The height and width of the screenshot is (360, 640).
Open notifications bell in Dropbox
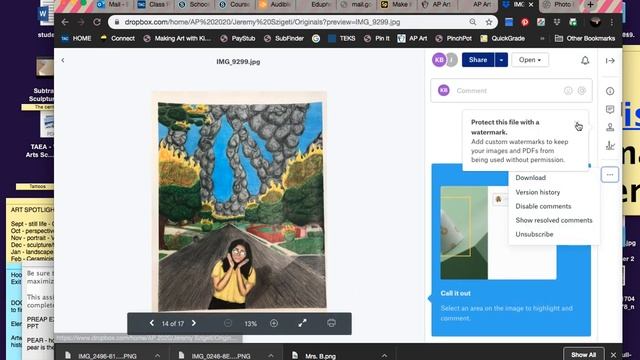pyautogui.click(x=585, y=60)
